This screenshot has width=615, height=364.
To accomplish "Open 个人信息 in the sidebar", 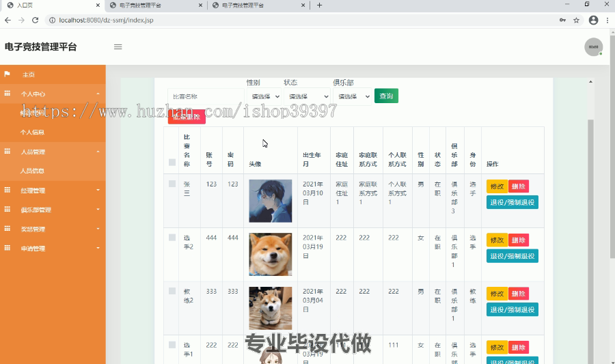I will pyautogui.click(x=32, y=132).
